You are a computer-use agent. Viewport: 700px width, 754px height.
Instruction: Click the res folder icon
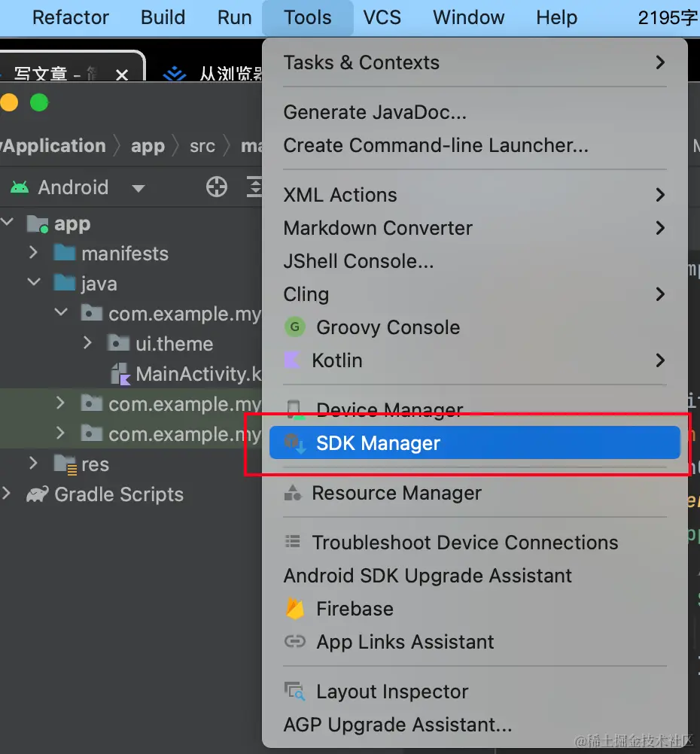coord(65,464)
